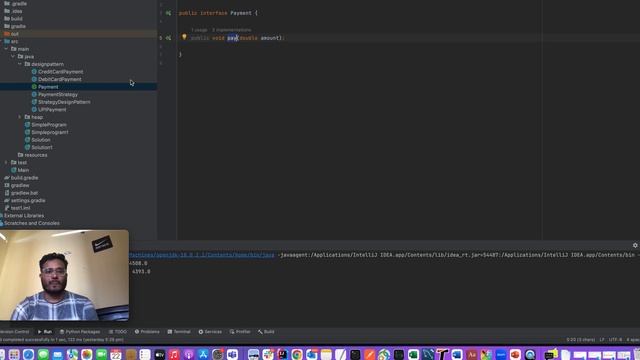Expand the test folder
Image resolution: width=640 pixels, height=360 pixels.
(x=6, y=162)
